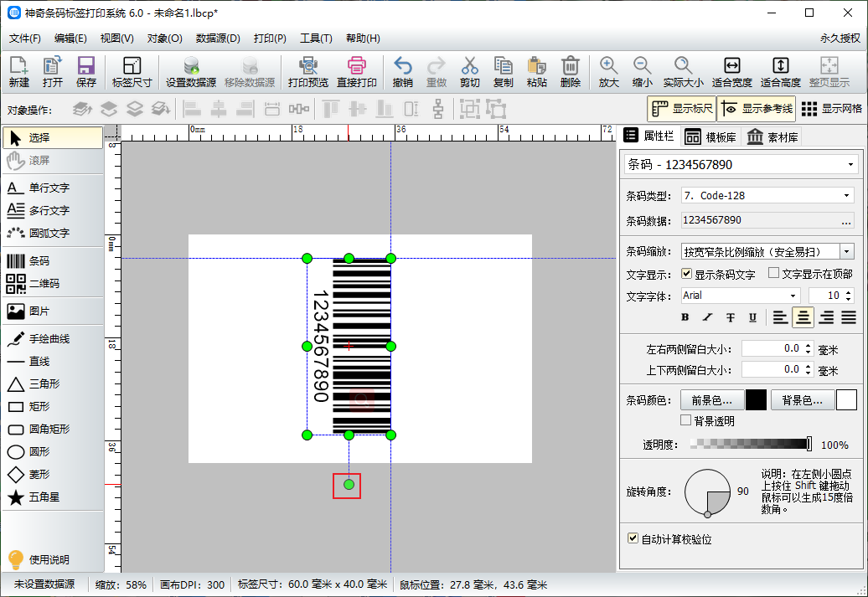The height and width of the screenshot is (597, 868).
Task: Enable Text Displayed On Top (文字显示在顶部) checkbox
Action: (773, 274)
